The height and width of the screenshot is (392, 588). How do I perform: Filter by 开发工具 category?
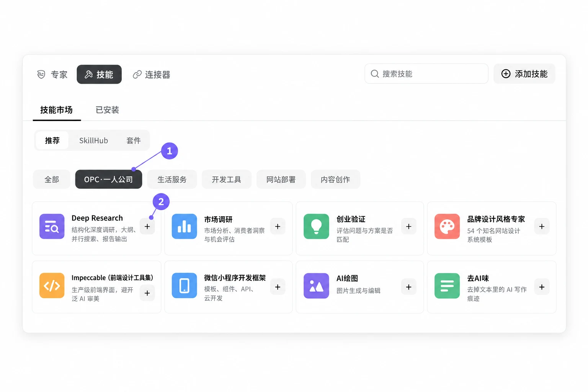pos(227,179)
